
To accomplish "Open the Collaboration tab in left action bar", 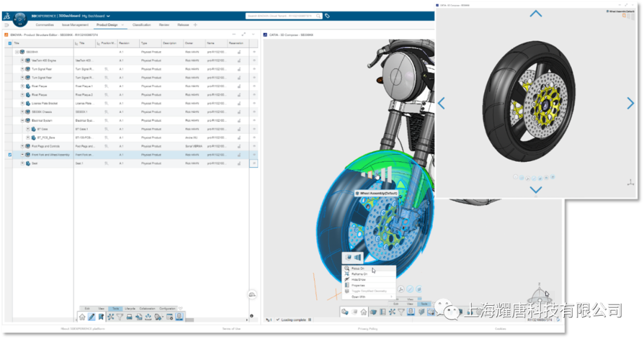I will pos(147,309).
